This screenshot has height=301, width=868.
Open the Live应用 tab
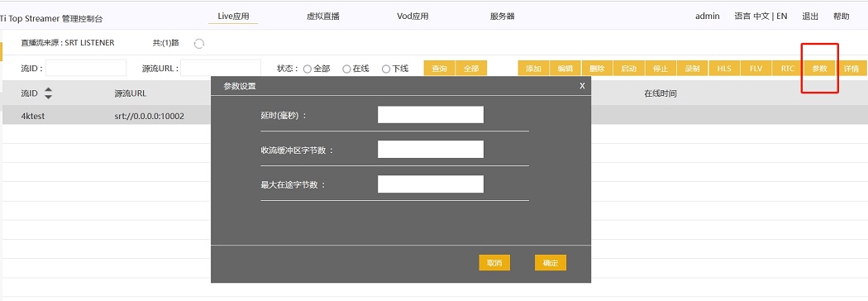[x=234, y=16]
